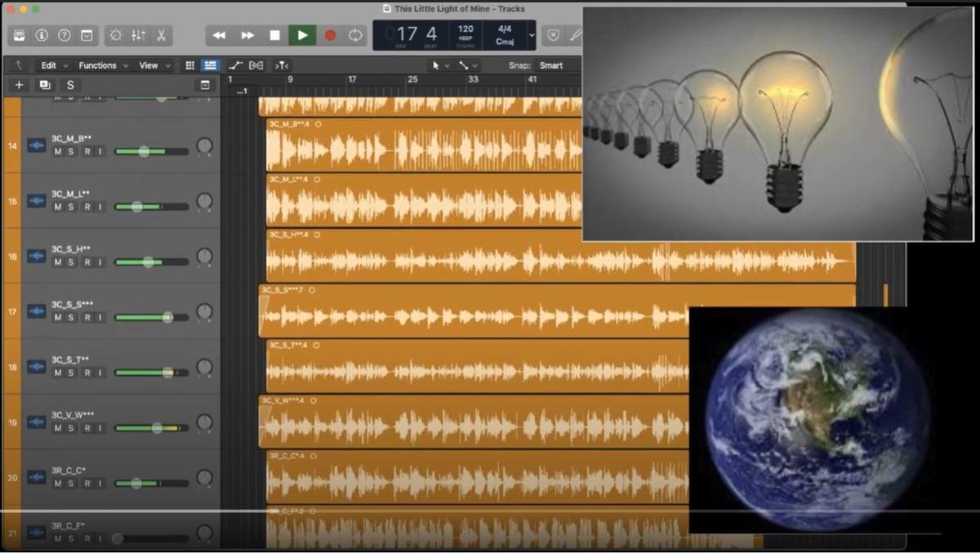Solo track 15 3C_M_L**
980x554 pixels.
(x=71, y=207)
